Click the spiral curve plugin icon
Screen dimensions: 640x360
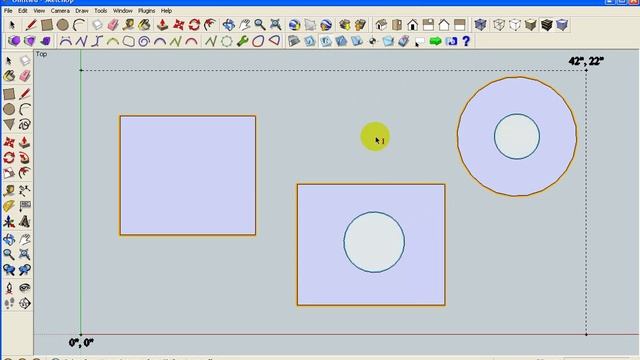[x=144, y=41]
